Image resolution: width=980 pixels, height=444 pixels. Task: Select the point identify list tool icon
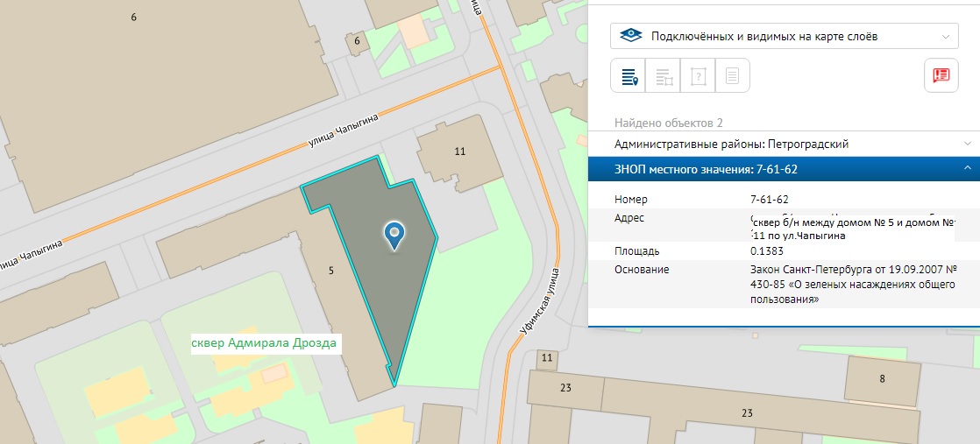628,76
